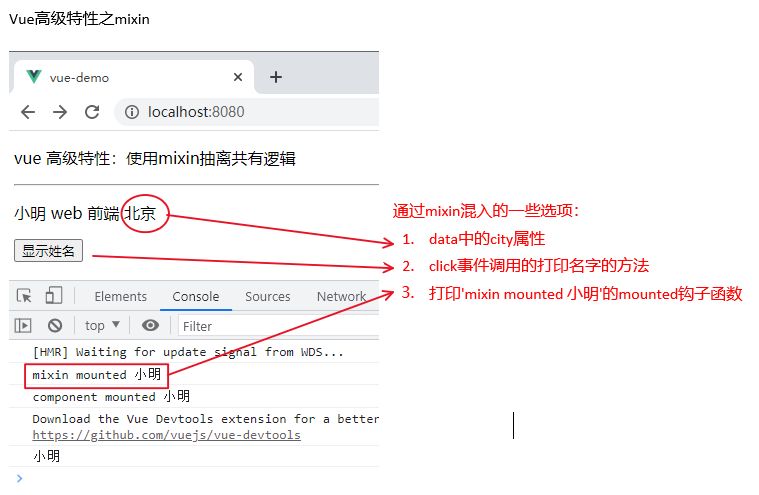Click the browser back arrow
This screenshot has width=759, height=495.
click(28, 112)
